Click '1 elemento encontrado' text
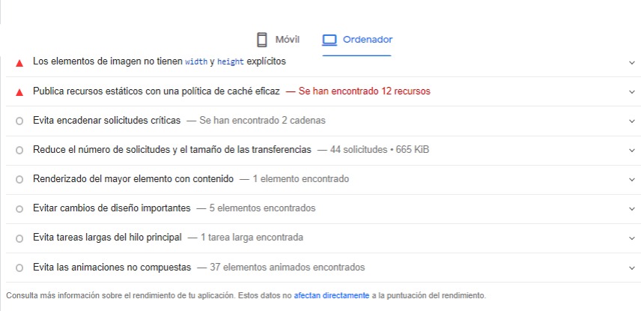The height and width of the screenshot is (311, 644). [300, 179]
